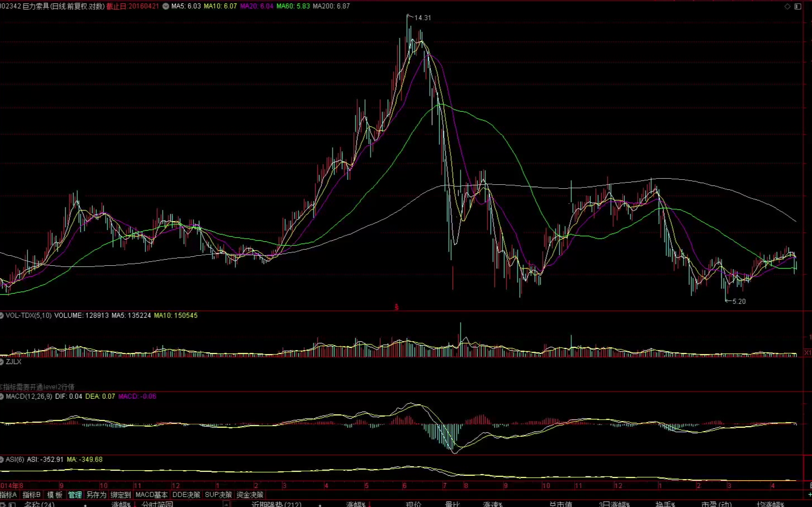
Task: Open the 模板 template tab
Action: [55, 495]
